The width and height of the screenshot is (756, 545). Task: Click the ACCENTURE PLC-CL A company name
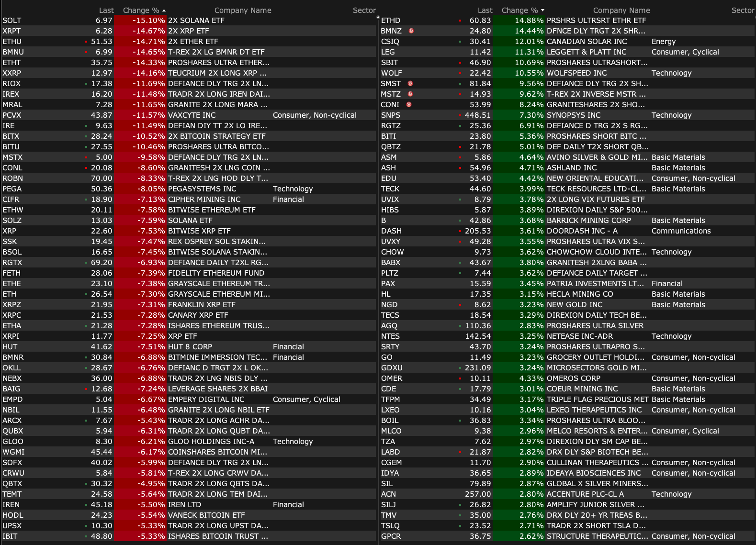585,494
